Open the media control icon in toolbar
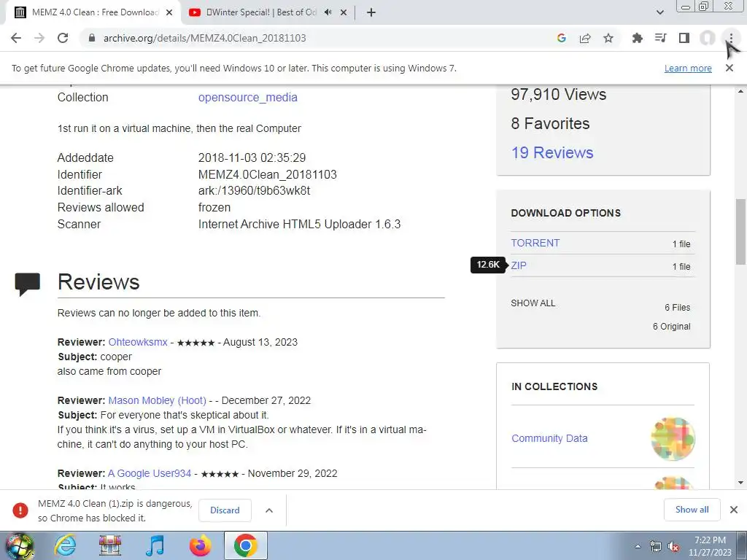Screen dimensions: 747x560 (x=660, y=38)
